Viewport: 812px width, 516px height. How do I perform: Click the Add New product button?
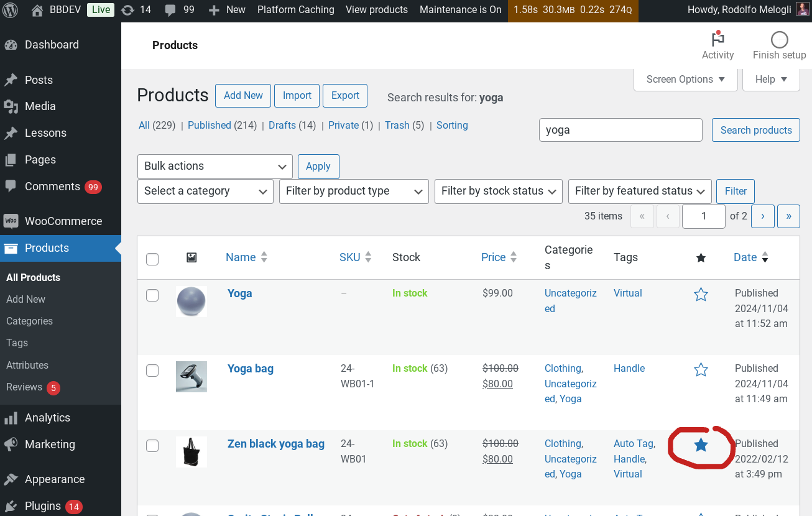coord(243,96)
